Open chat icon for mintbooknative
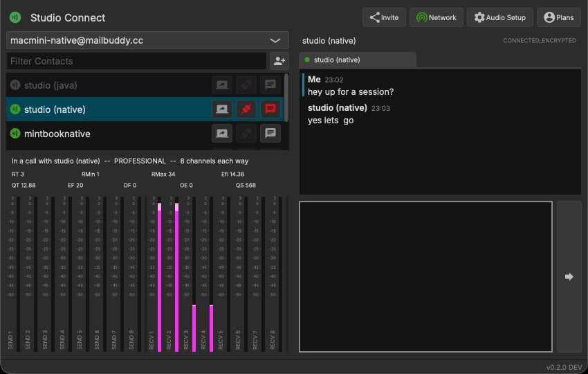588x374 pixels. coord(270,133)
